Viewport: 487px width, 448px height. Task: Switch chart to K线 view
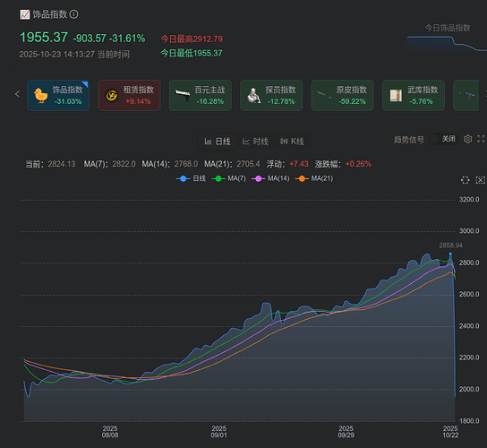(x=292, y=142)
